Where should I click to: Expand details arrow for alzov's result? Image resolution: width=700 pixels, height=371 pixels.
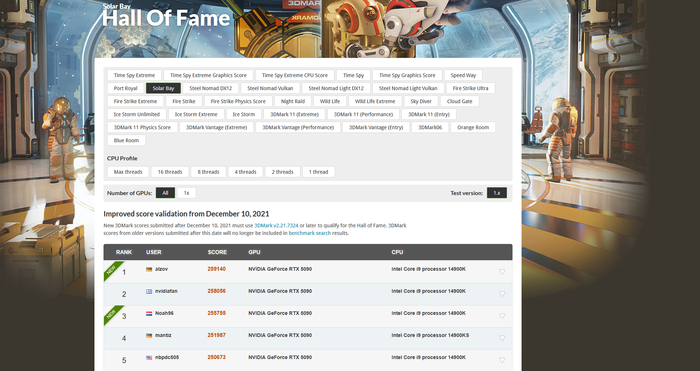(502, 272)
